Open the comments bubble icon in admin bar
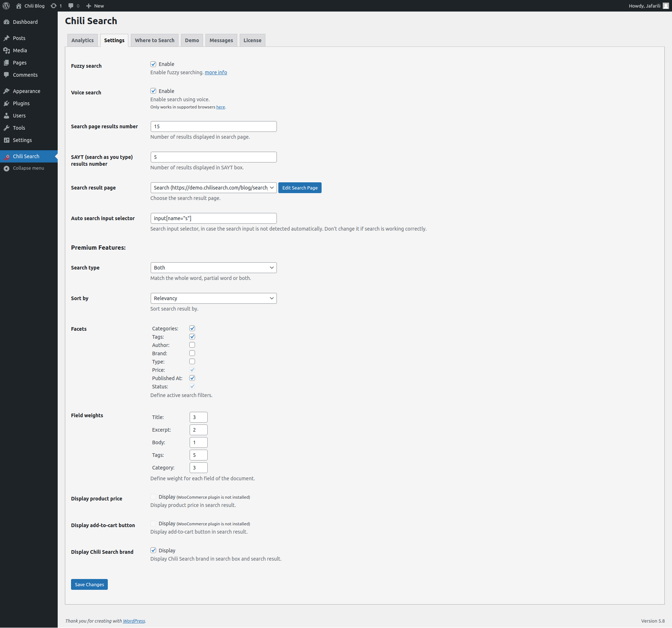This screenshot has height=628, width=672. [x=71, y=6]
